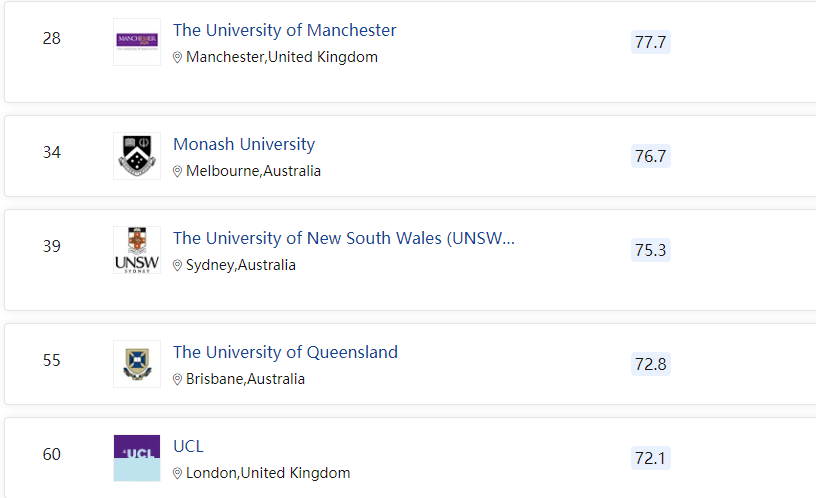Click the UNSW Sydney logo
This screenshot has height=498, width=816.
click(x=137, y=250)
